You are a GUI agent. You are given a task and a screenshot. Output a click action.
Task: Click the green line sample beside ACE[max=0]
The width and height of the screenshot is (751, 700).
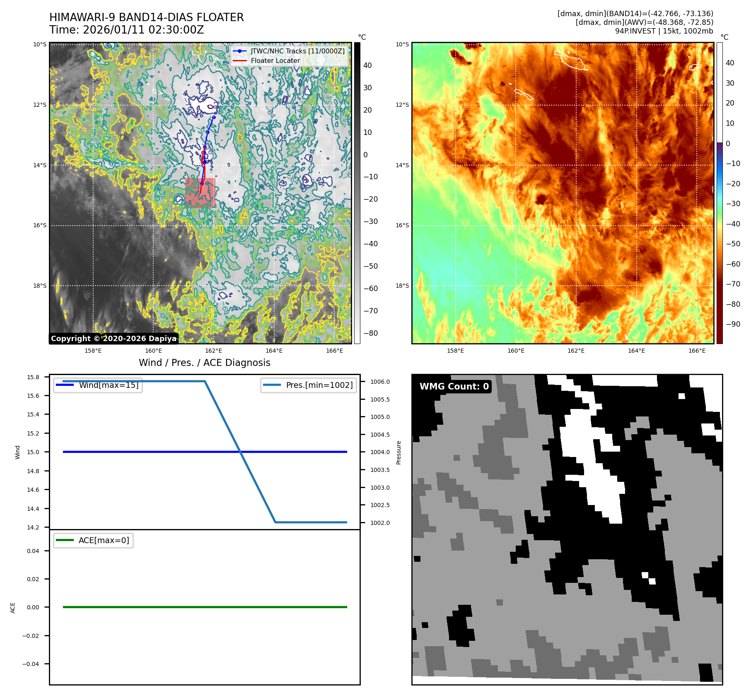click(65, 540)
